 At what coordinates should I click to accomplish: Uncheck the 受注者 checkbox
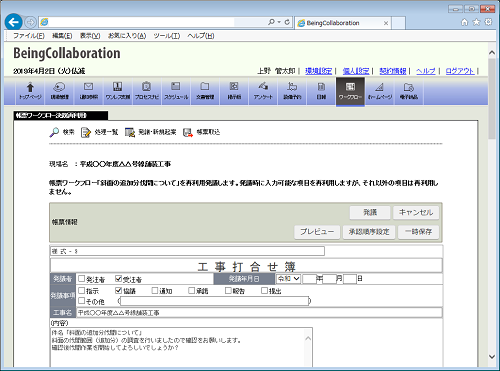[118, 278]
